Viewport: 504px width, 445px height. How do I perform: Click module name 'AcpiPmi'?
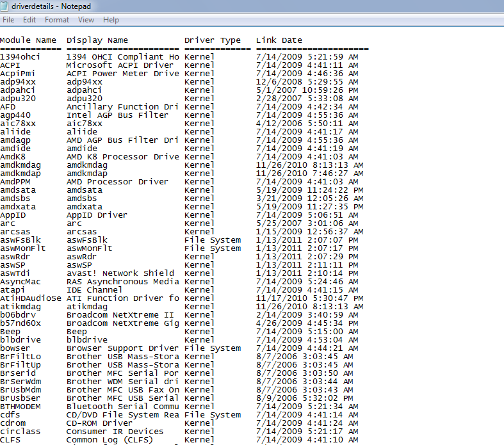18,74
